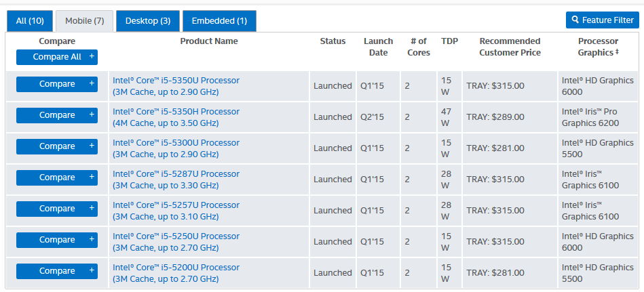The width and height of the screenshot is (644, 292).
Task: Click the Status column header
Action: 333,41
